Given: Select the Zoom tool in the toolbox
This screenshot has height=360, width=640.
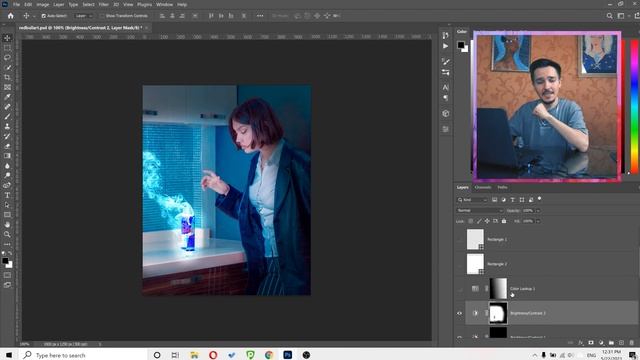Looking at the screenshot, I should (7, 234).
